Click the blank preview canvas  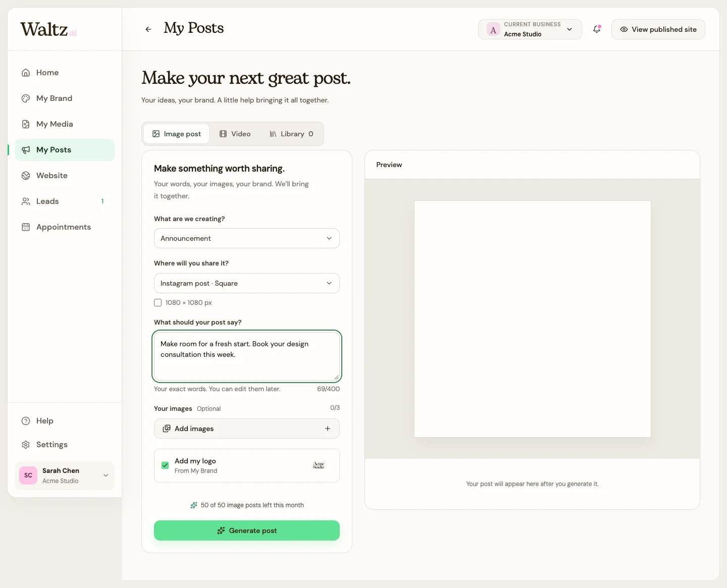tap(533, 319)
